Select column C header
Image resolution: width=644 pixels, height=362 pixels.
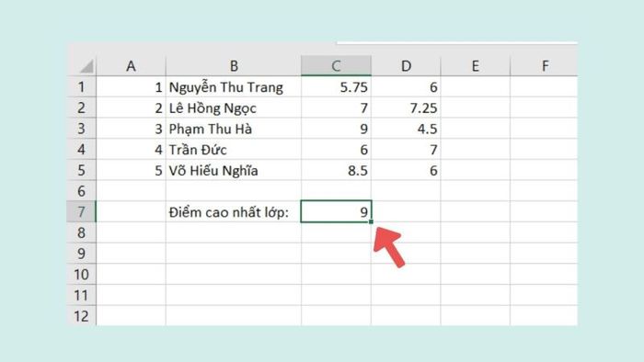coord(336,66)
